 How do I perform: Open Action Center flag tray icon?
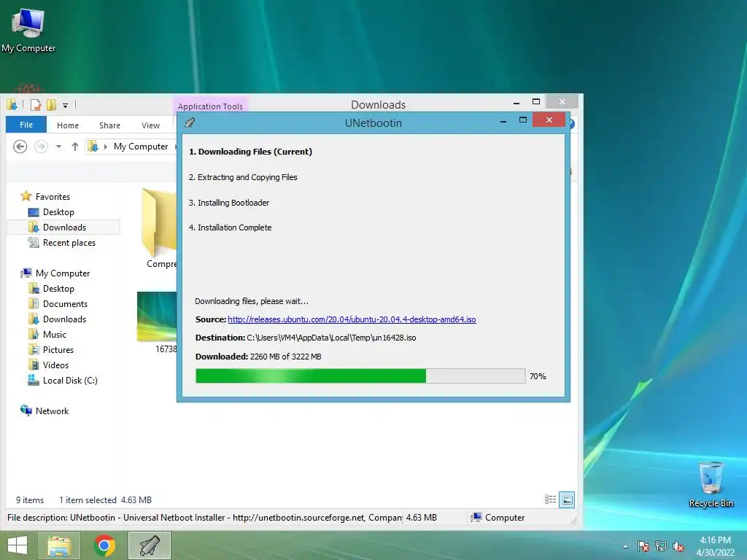click(x=643, y=546)
